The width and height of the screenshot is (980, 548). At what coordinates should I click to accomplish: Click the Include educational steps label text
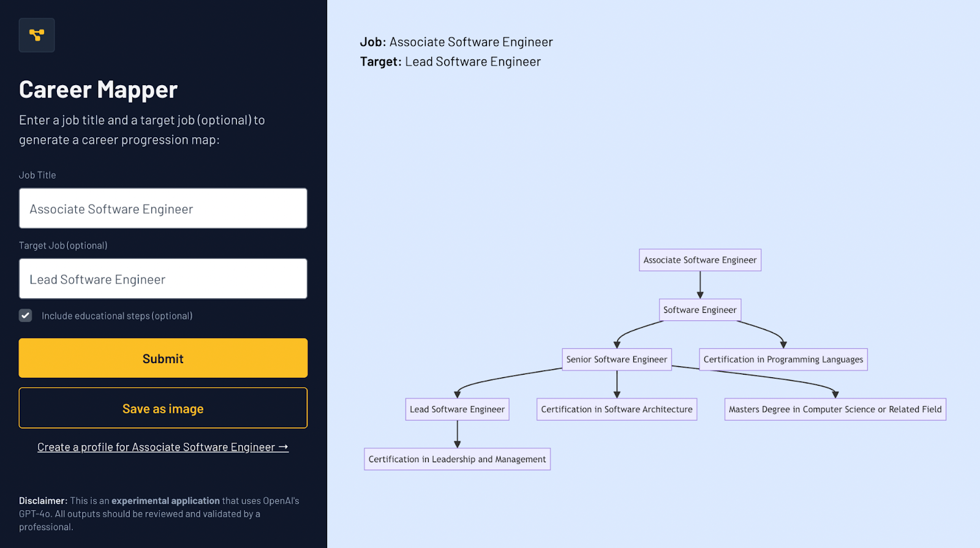[117, 316]
